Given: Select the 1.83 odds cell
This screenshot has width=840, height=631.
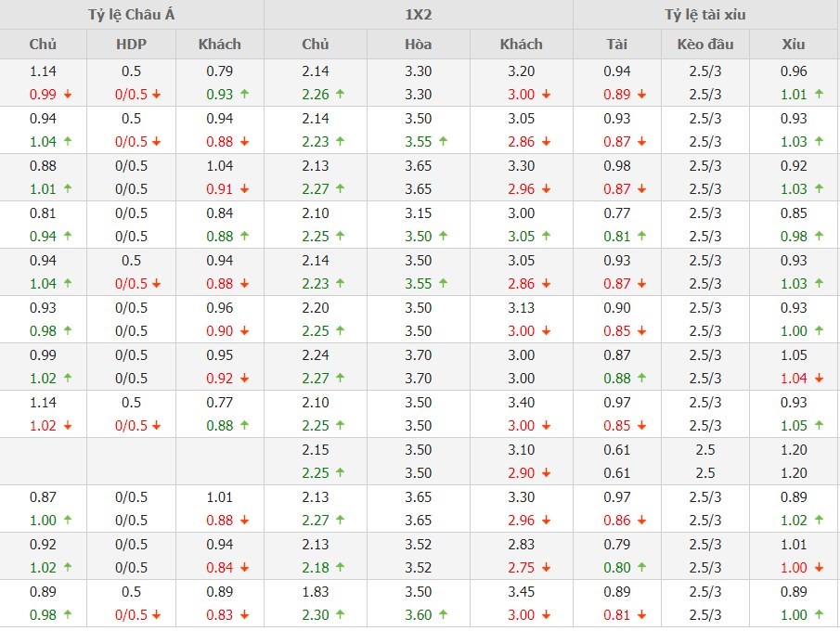Looking at the screenshot, I should tap(316, 591).
